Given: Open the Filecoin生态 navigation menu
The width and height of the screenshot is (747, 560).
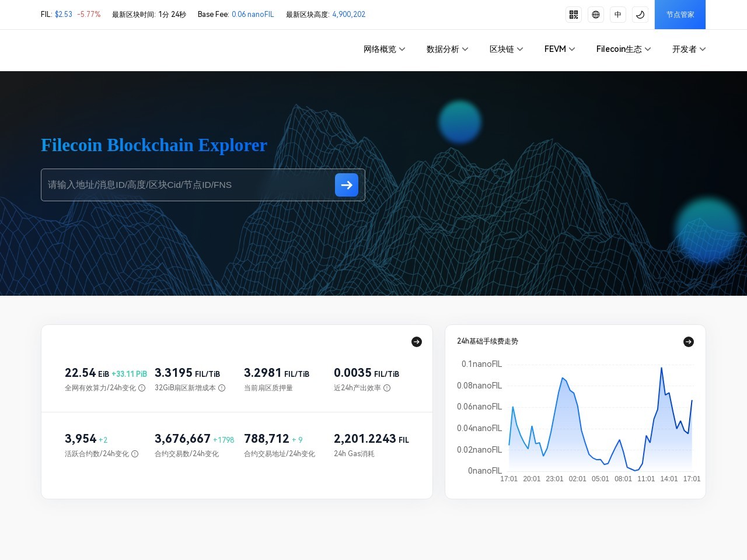Looking at the screenshot, I should coord(623,50).
